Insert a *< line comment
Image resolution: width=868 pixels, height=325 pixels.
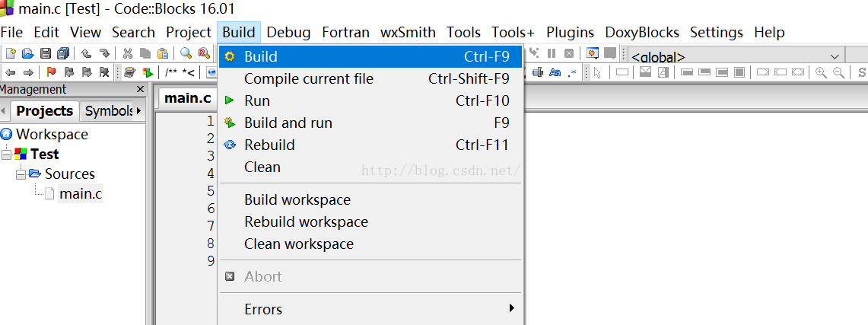pyautogui.click(x=188, y=72)
